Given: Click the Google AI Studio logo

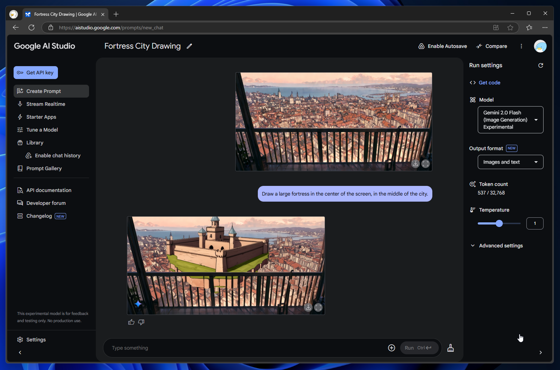Looking at the screenshot, I should tap(44, 46).
